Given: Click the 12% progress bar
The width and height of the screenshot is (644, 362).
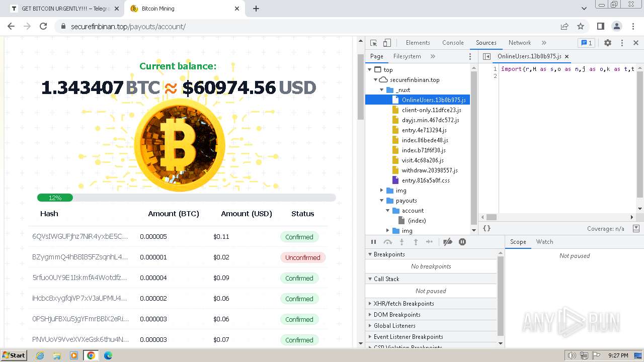Looking at the screenshot, I should tap(186, 198).
